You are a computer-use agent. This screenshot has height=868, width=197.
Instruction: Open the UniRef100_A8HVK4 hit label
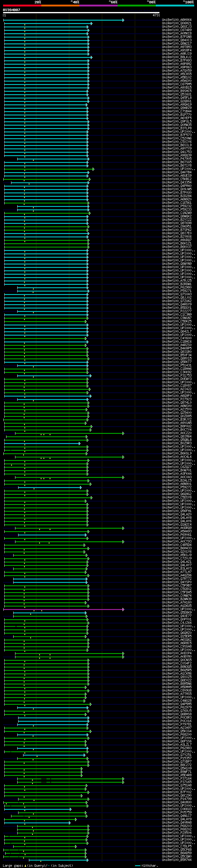pos(177,20)
